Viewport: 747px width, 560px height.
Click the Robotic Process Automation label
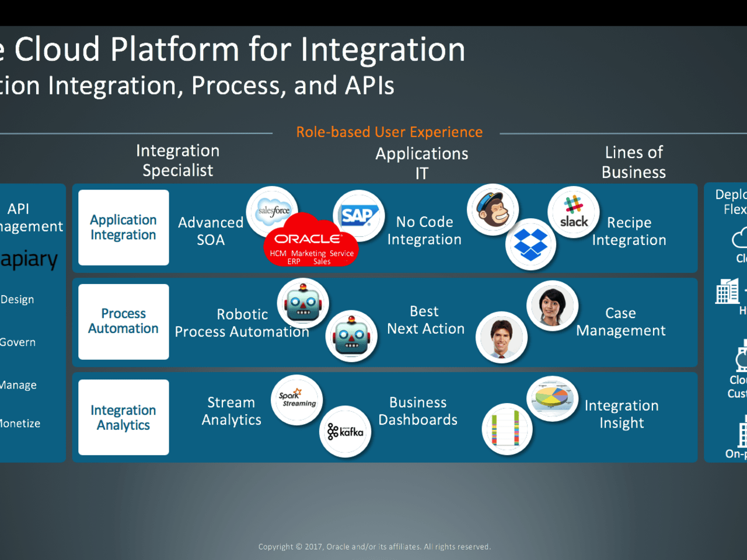click(x=242, y=323)
